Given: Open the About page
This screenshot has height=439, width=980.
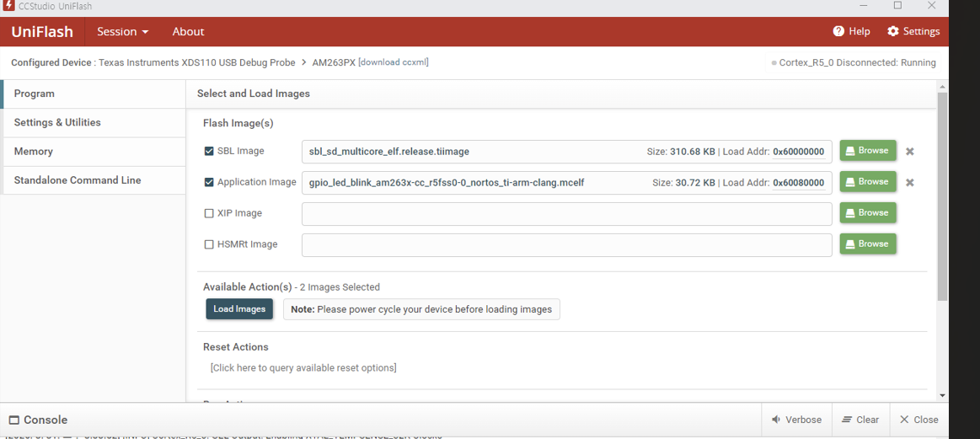Looking at the screenshot, I should coord(188,31).
